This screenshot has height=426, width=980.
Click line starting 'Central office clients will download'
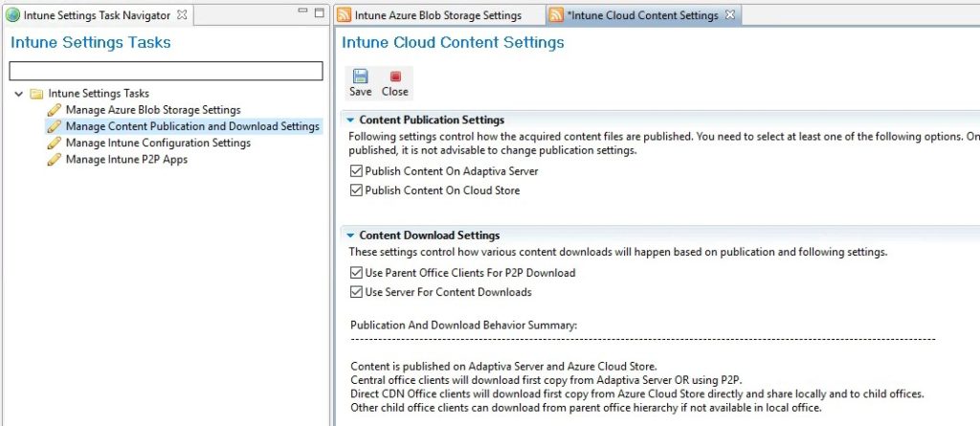point(546,380)
